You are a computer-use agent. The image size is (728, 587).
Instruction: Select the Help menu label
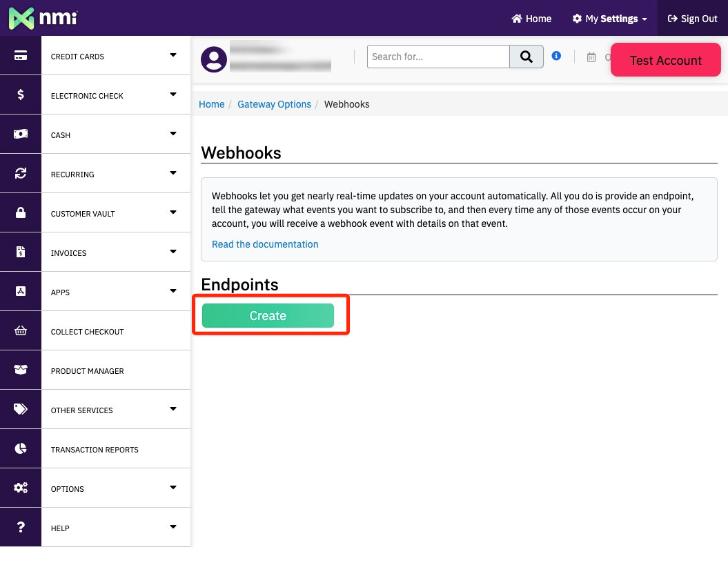[60, 528]
